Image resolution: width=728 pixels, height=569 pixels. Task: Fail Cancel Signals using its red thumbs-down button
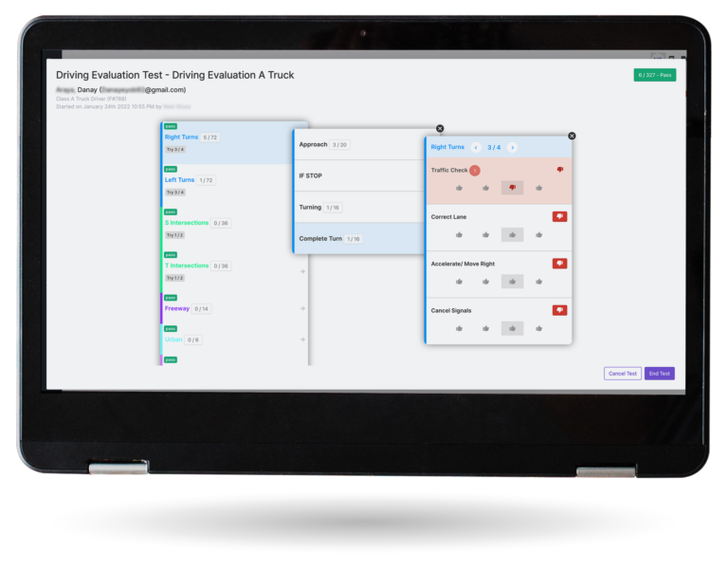tap(560, 310)
